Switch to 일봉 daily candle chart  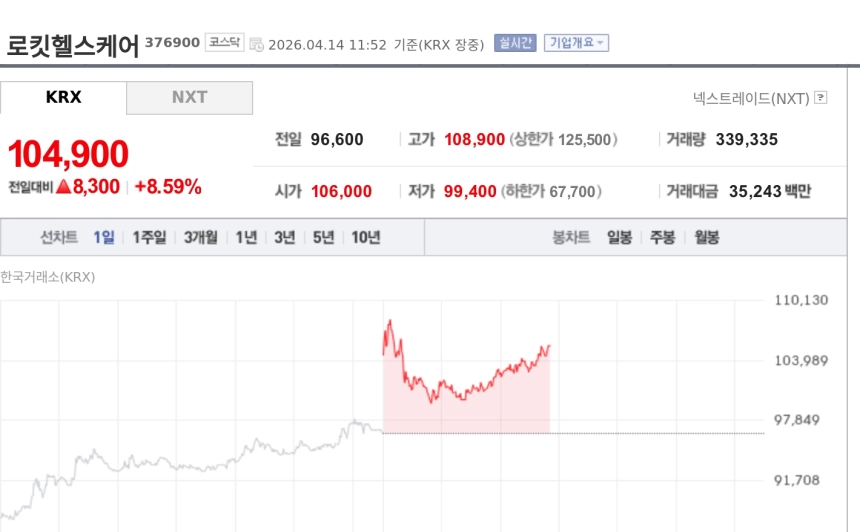click(619, 237)
